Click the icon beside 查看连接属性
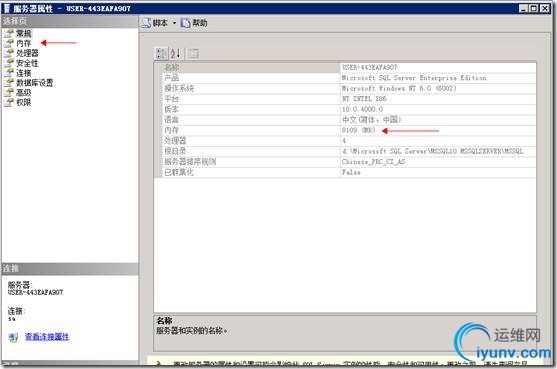The image size is (557, 369). (13, 337)
